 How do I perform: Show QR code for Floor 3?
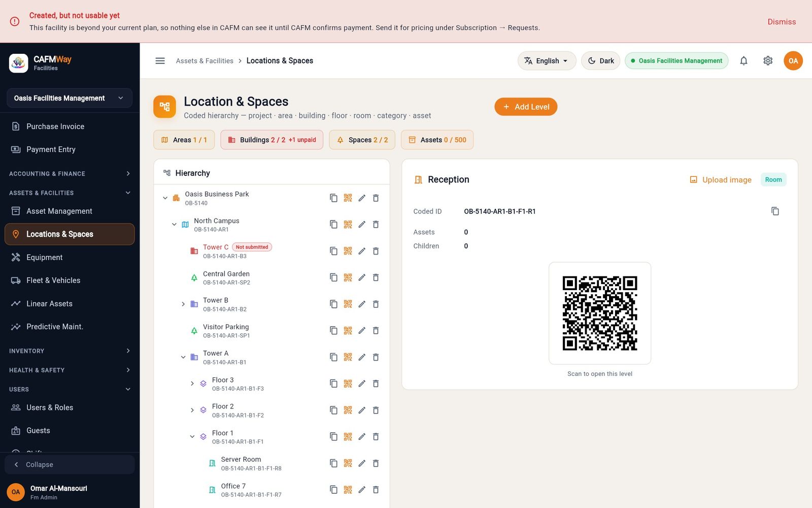coord(348,384)
